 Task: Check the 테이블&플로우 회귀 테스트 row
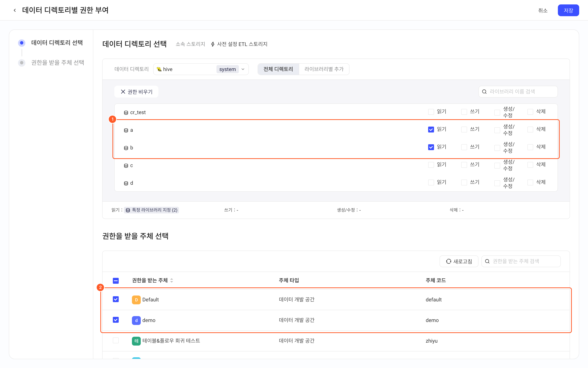point(116,340)
